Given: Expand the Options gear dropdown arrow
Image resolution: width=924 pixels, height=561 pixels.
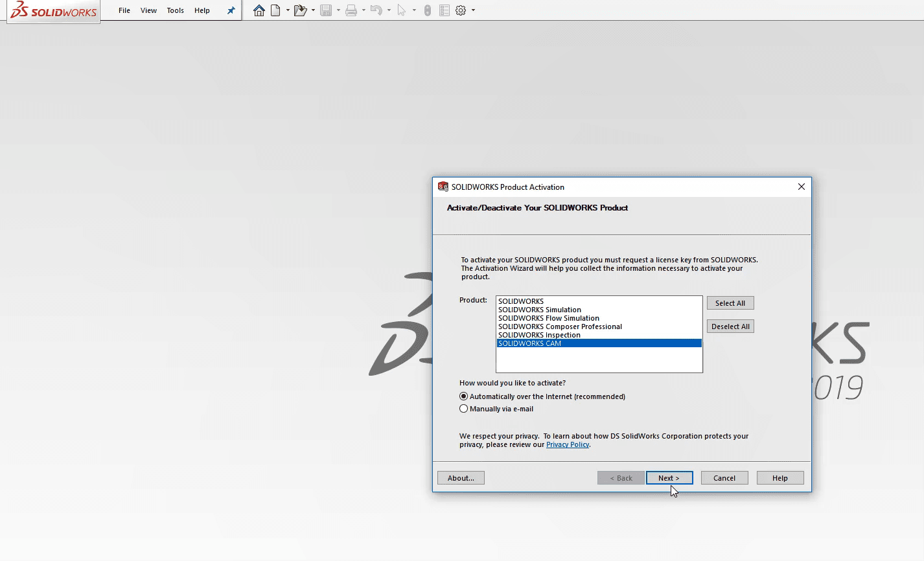Looking at the screenshot, I should [x=473, y=10].
